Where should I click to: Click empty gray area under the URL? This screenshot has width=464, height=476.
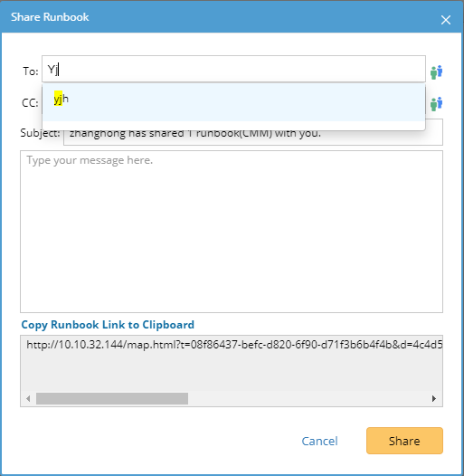(232, 372)
